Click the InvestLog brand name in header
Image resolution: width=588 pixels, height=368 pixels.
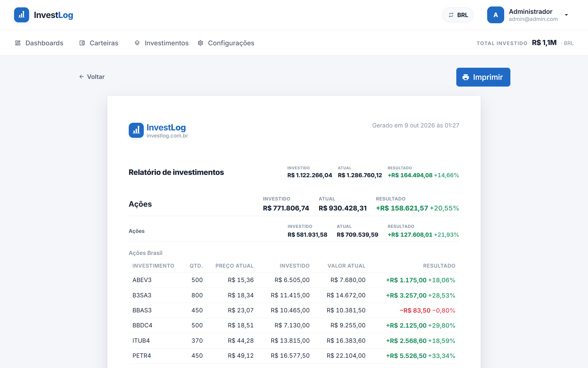pyautogui.click(x=54, y=15)
